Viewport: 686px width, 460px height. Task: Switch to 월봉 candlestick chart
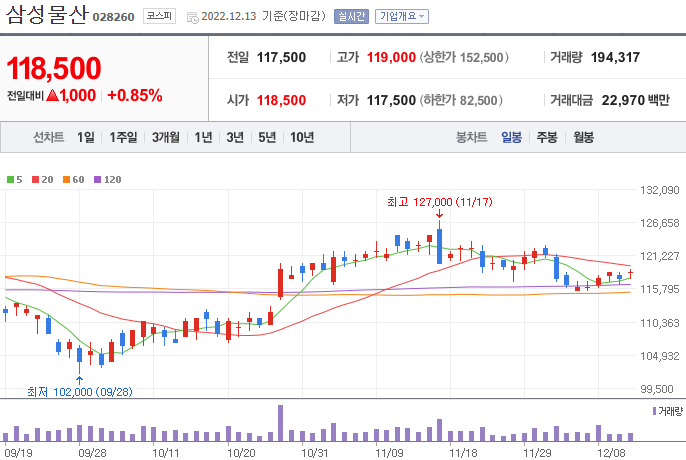click(x=584, y=137)
